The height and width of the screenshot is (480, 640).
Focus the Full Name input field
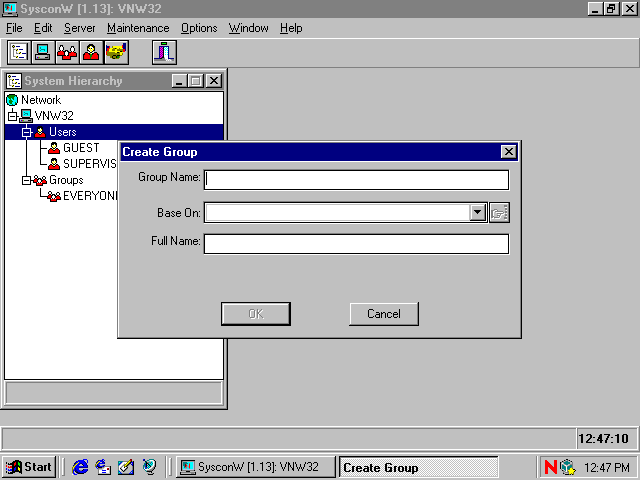click(x=356, y=244)
